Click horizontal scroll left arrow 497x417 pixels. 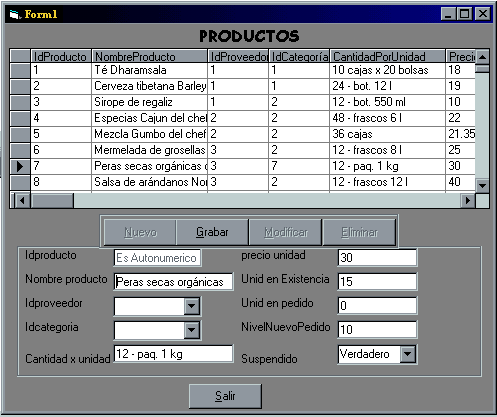click(22, 201)
